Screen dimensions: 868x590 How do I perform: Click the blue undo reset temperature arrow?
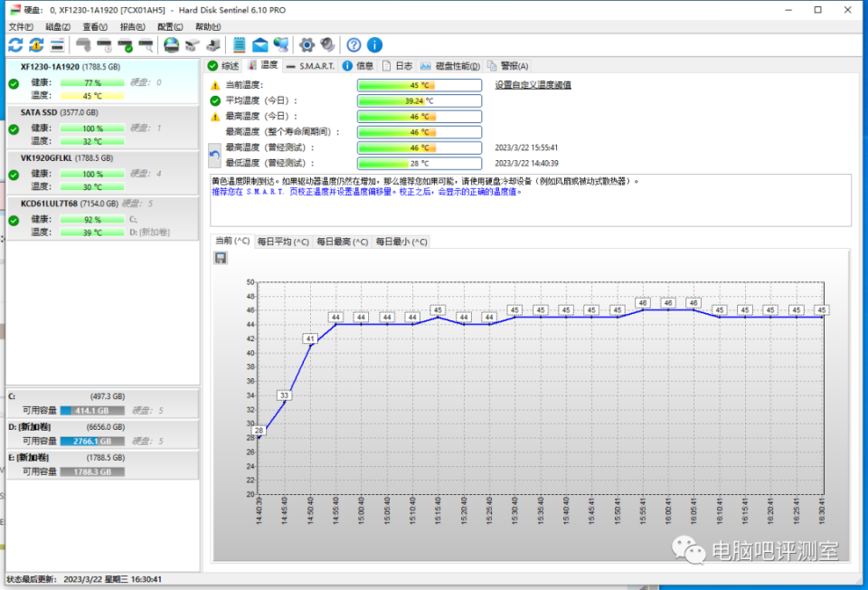(x=215, y=155)
